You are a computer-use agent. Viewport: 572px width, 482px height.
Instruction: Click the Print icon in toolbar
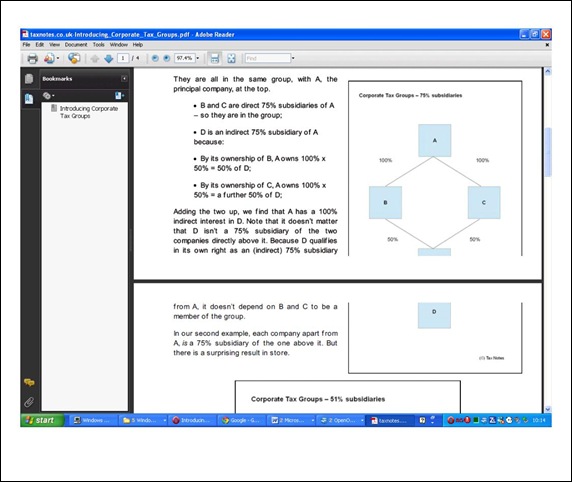32,58
